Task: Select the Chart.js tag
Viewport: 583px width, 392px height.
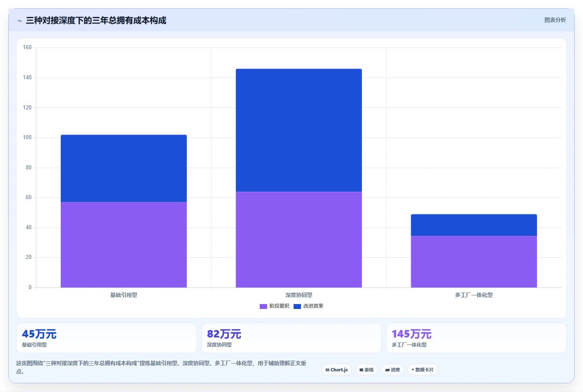Action: pyautogui.click(x=337, y=370)
